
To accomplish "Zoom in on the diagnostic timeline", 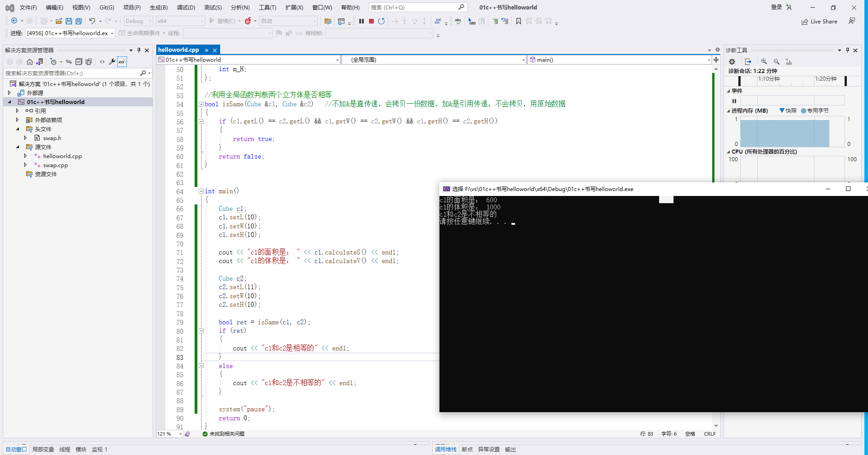I will point(764,62).
